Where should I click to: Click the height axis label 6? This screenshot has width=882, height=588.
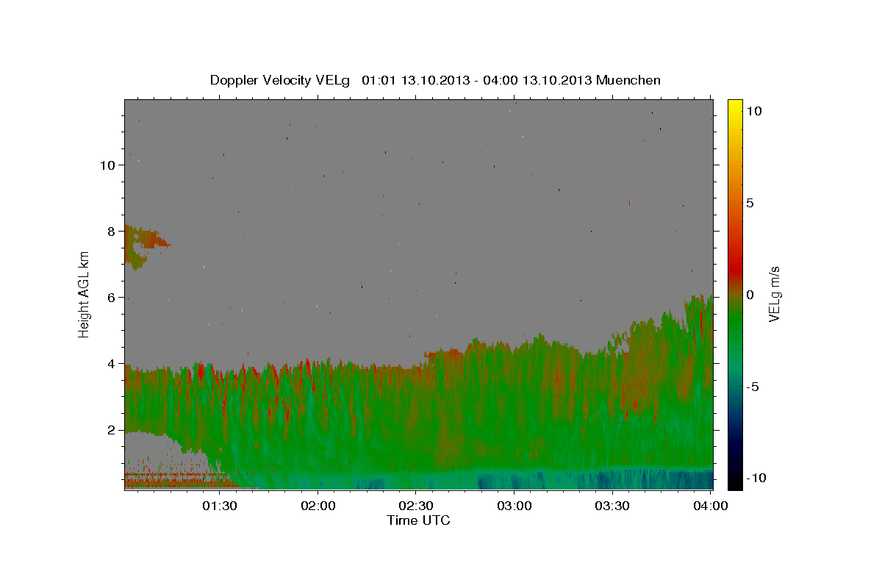pyautogui.click(x=111, y=298)
